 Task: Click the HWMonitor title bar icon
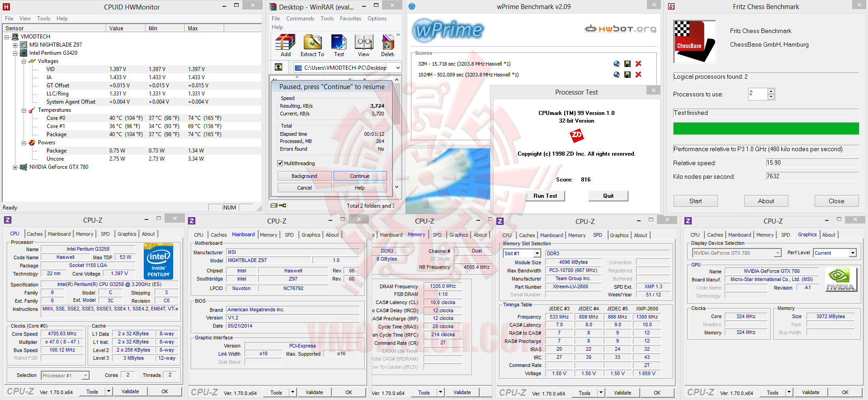6,7
